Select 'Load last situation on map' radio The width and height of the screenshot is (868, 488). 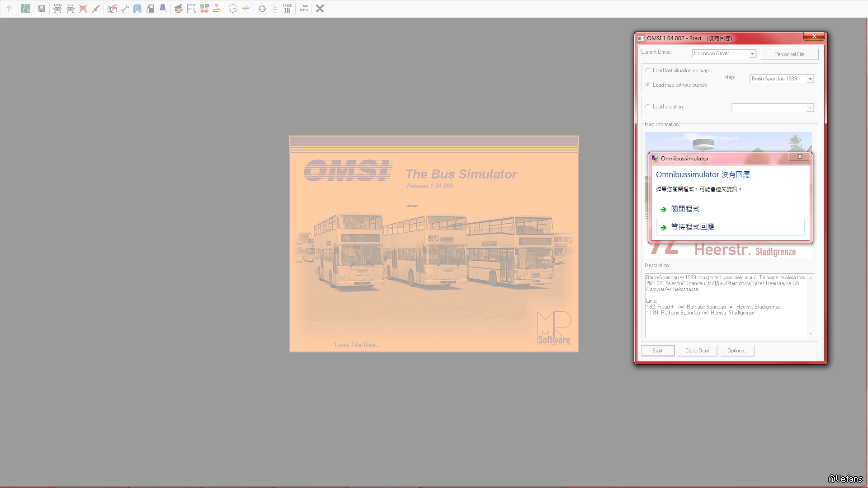(x=648, y=70)
